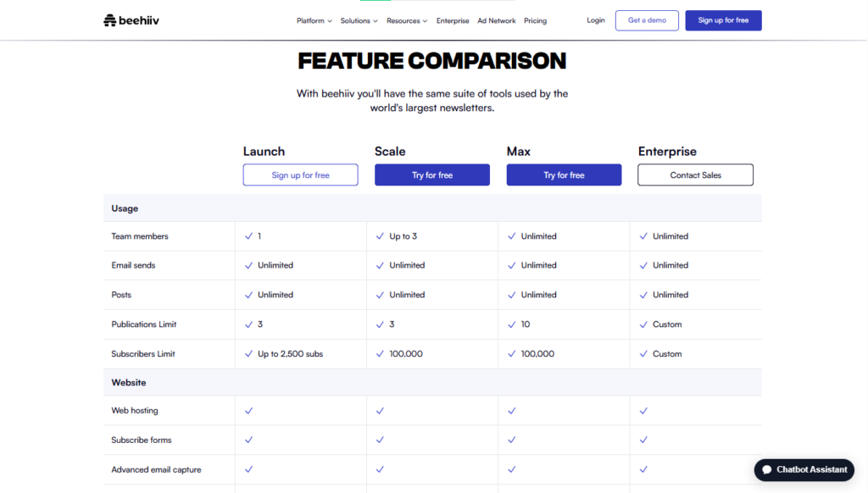Go to the Pricing page
Viewport: 868px width, 493px height.
[535, 20]
